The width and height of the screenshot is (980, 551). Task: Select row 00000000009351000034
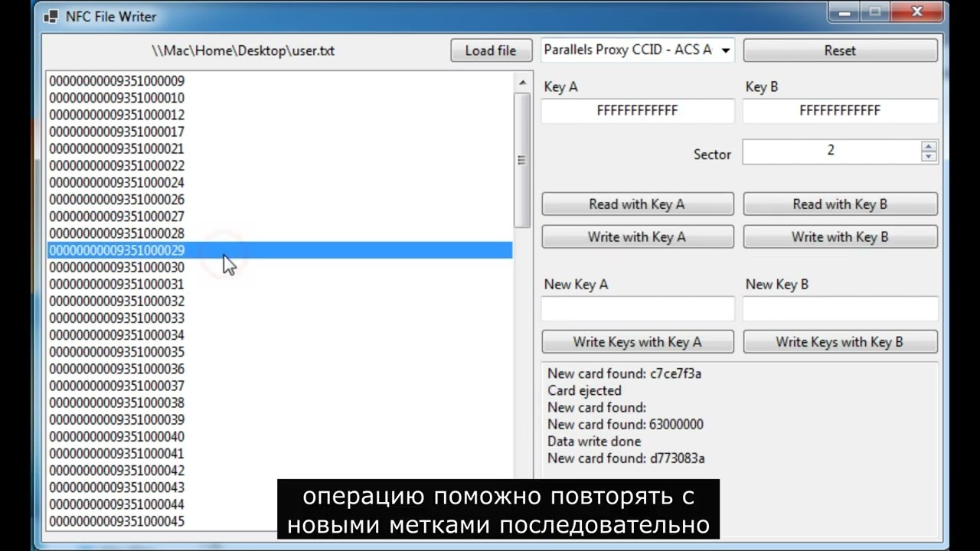click(279, 335)
